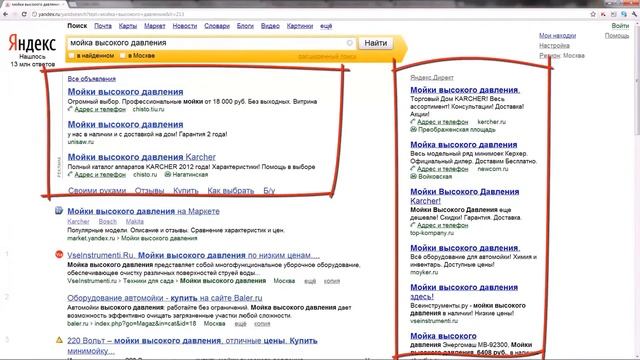Click the 'Отзывы' suggestion
Screen dimensions: 640x360
(149, 190)
